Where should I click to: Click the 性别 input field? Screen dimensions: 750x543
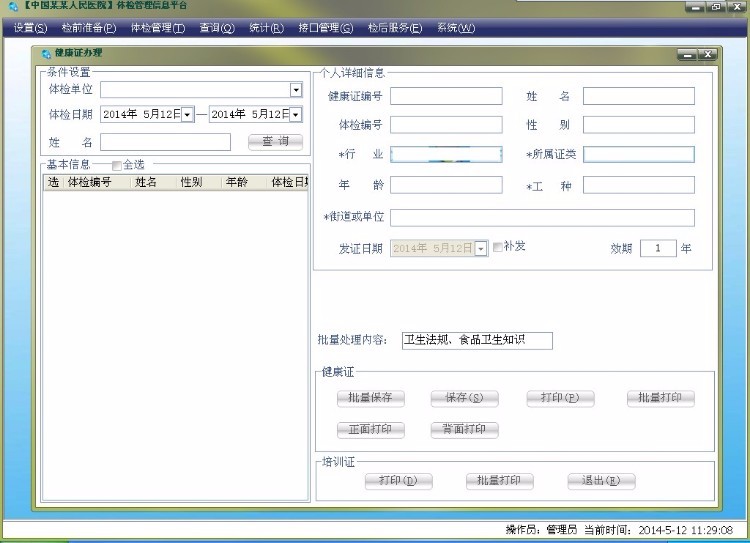[x=639, y=125]
